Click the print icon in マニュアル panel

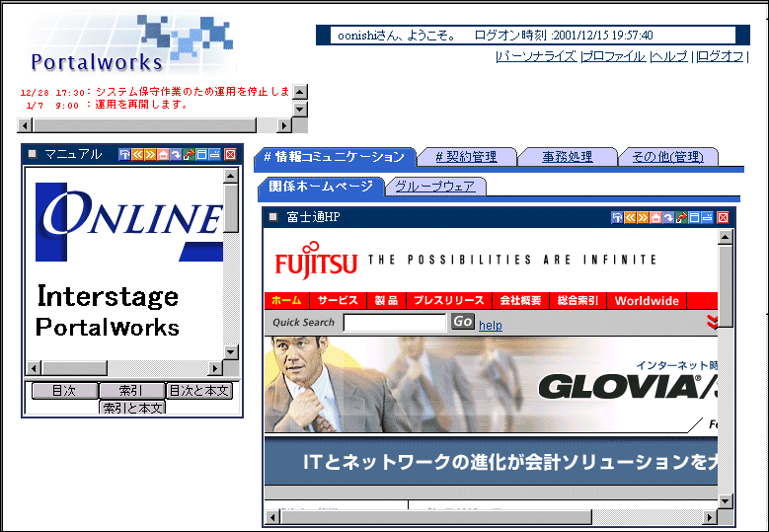[x=124, y=155]
